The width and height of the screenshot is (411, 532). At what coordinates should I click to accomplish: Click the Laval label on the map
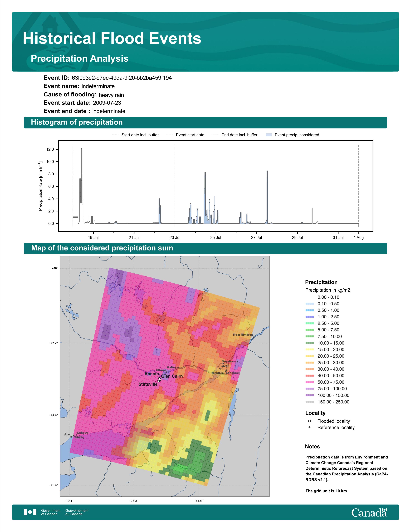(224, 366)
